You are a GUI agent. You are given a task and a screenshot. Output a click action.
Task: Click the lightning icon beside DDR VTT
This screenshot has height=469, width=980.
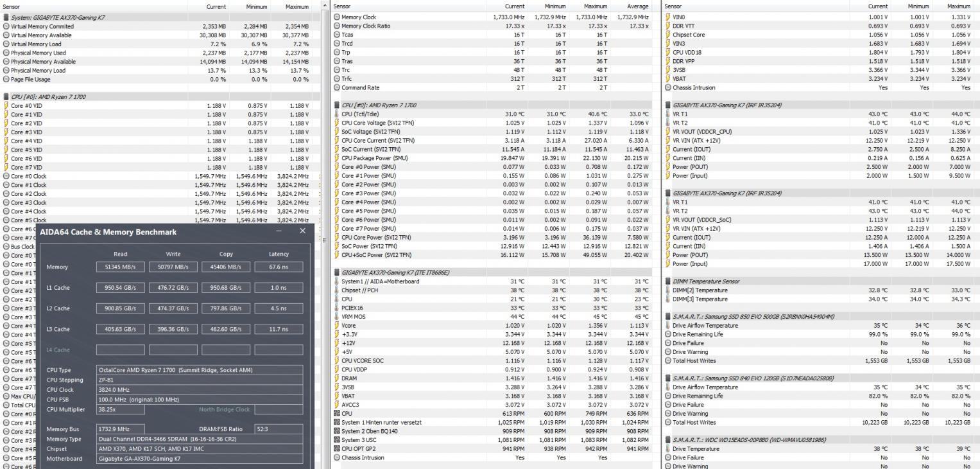(x=668, y=26)
